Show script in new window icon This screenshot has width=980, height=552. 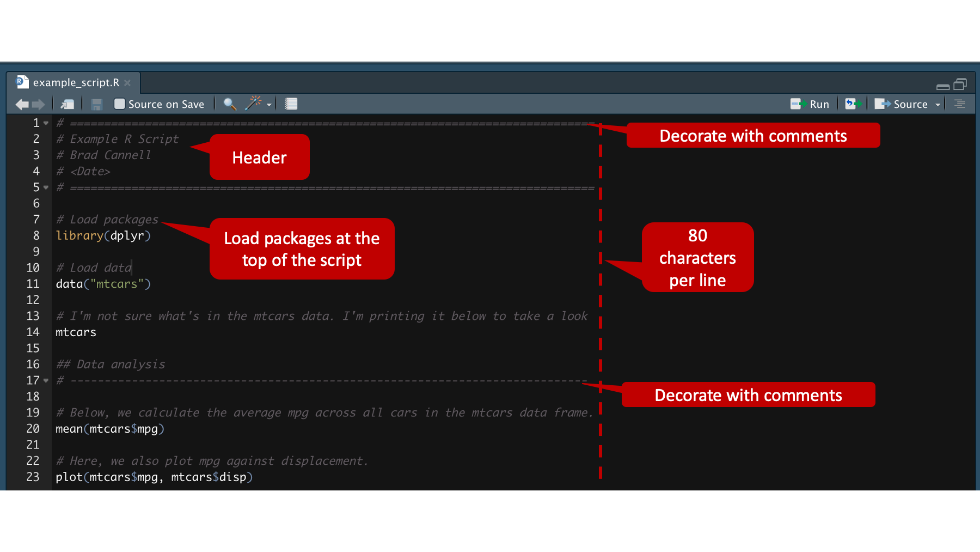[68, 104]
